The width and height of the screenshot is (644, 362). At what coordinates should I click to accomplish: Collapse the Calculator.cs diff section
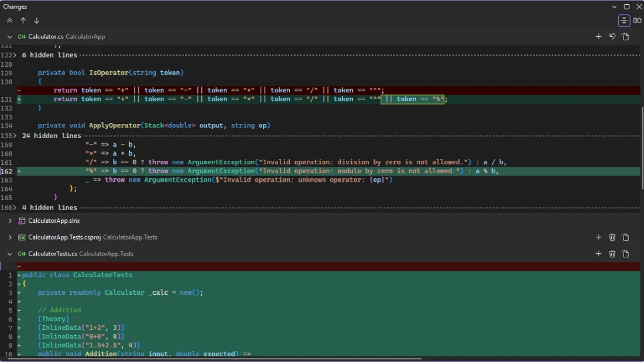tap(9, 36)
